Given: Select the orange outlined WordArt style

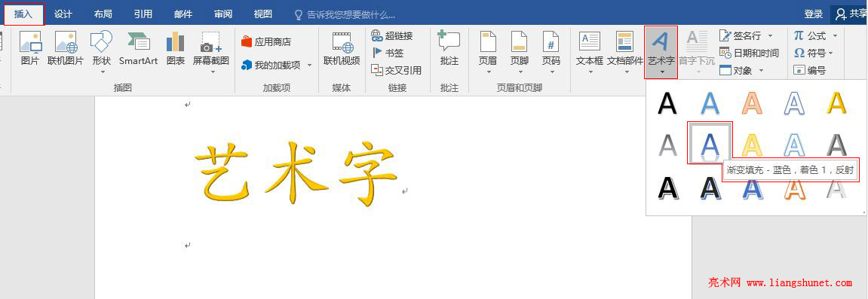Looking at the screenshot, I should 752,103.
